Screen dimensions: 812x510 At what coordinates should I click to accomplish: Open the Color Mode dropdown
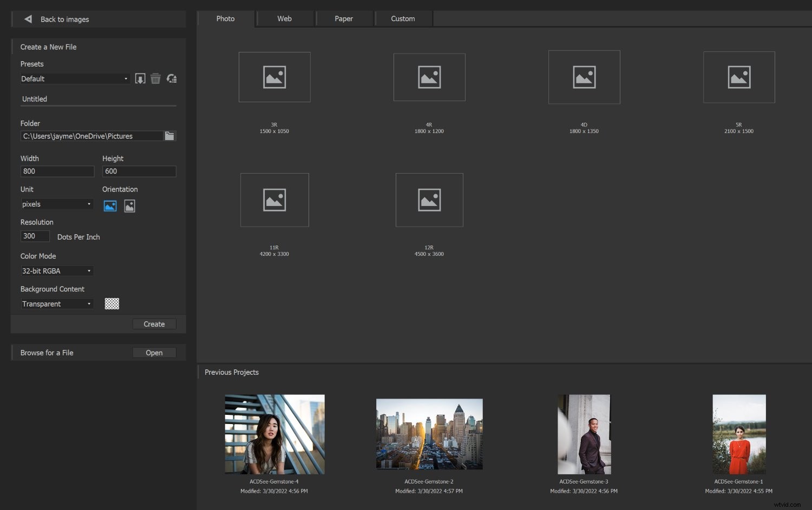(56, 270)
